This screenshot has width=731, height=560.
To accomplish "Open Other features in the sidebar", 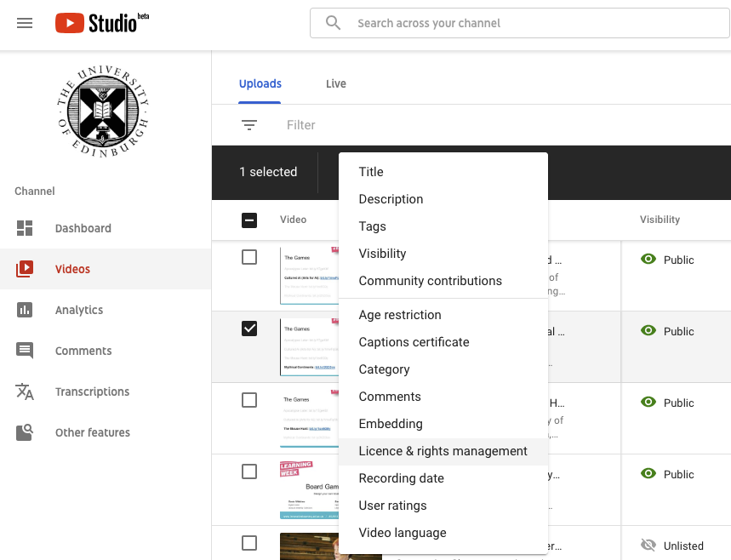I will click(x=106, y=432).
